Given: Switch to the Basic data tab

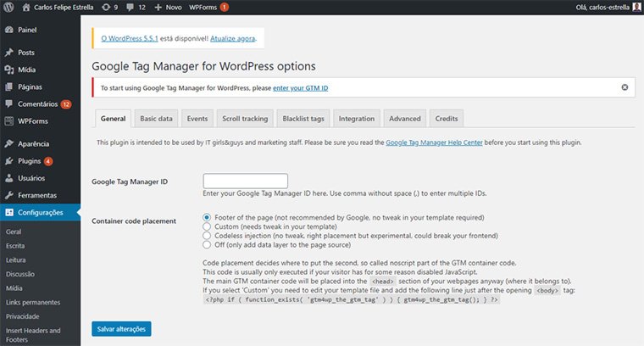Looking at the screenshot, I should pyautogui.click(x=156, y=119).
